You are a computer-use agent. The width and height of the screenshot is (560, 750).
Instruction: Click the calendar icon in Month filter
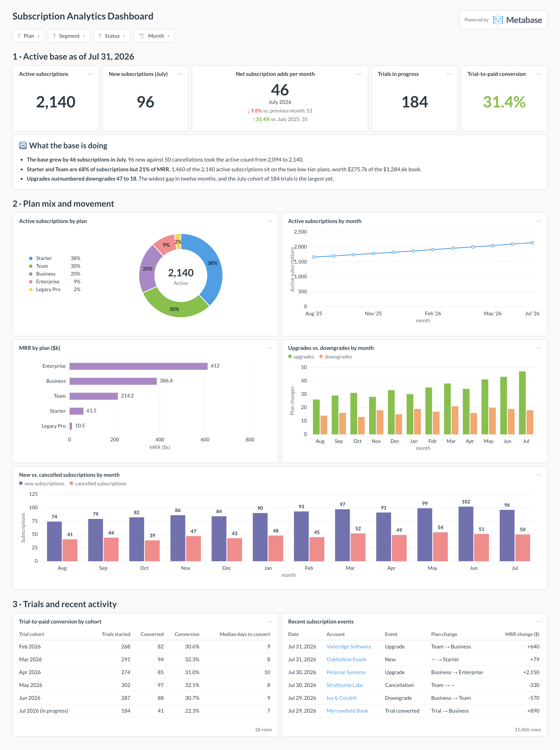[141, 36]
